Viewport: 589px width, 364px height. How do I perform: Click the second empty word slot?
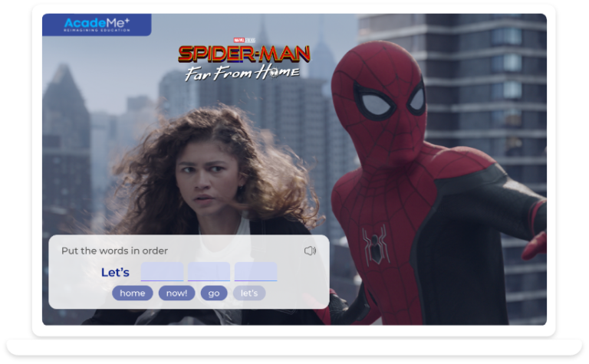coord(209,272)
